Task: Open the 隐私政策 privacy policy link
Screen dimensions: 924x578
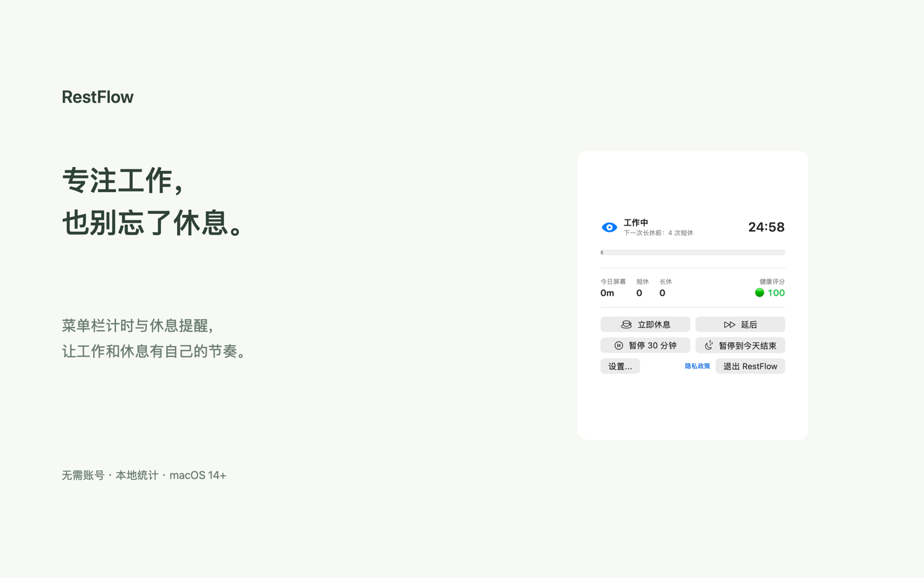Action: (x=697, y=366)
